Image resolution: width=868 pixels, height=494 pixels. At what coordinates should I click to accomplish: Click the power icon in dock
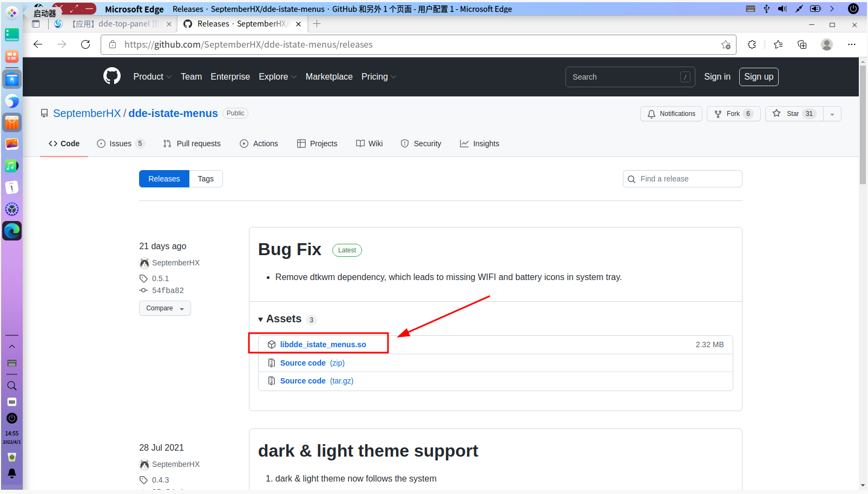(x=12, y=418)
